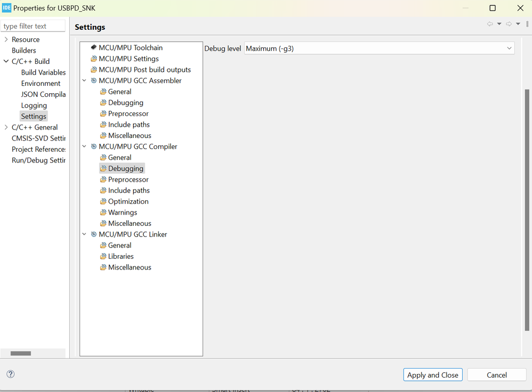Collapse the MCU/MPU GCC Compiler node
Screen dimensions: 532x392
click(x=84, y=146)
